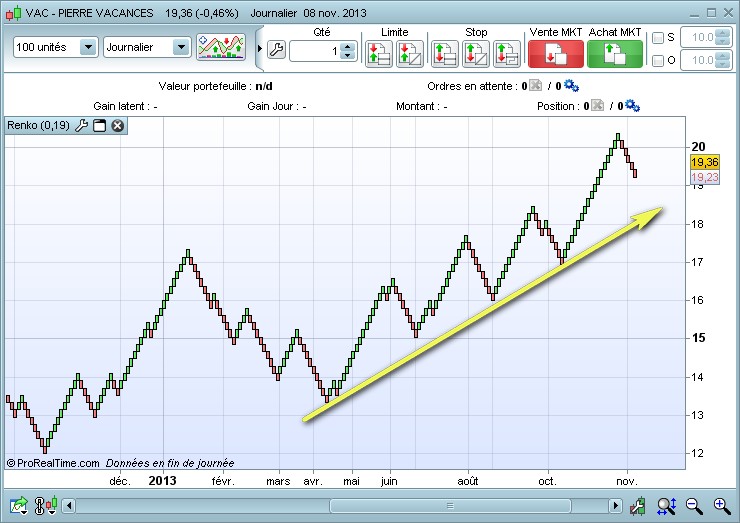Viewport: 740px width, 523px height.
Task: Click the 15 price axis label
Action: pos(698,337)
